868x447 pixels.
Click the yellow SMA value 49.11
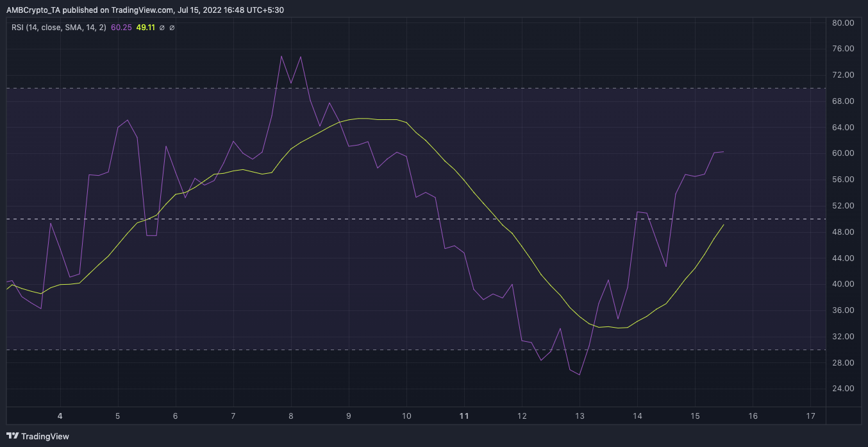[146, 28]
